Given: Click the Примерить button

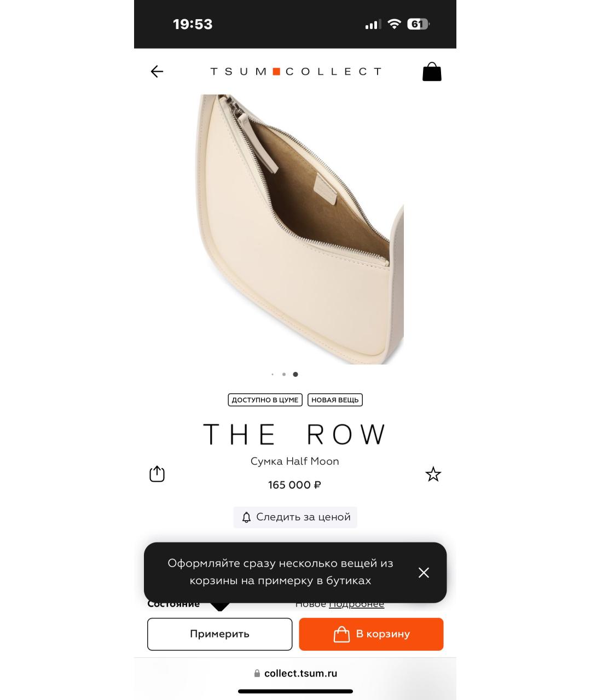Looking at the screenshot, I should (219, 634).
